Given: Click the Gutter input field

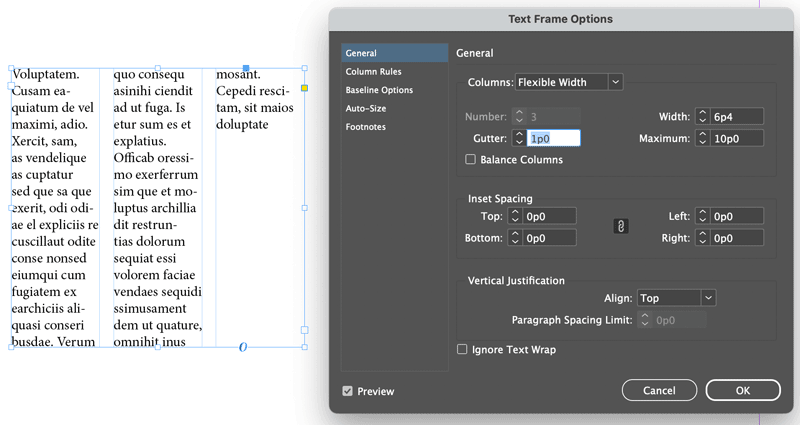Looking at the screenshot, I should click(x=554, y=138).
